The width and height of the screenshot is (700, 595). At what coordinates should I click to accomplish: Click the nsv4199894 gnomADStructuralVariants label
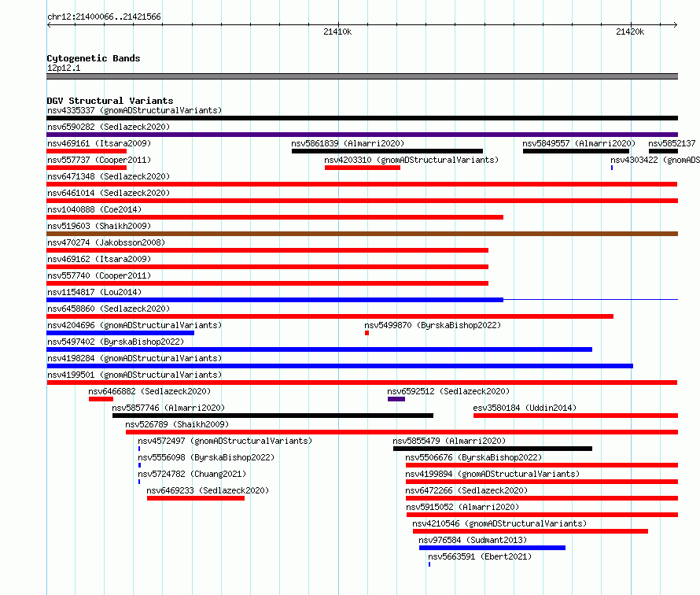pos(492,474)
